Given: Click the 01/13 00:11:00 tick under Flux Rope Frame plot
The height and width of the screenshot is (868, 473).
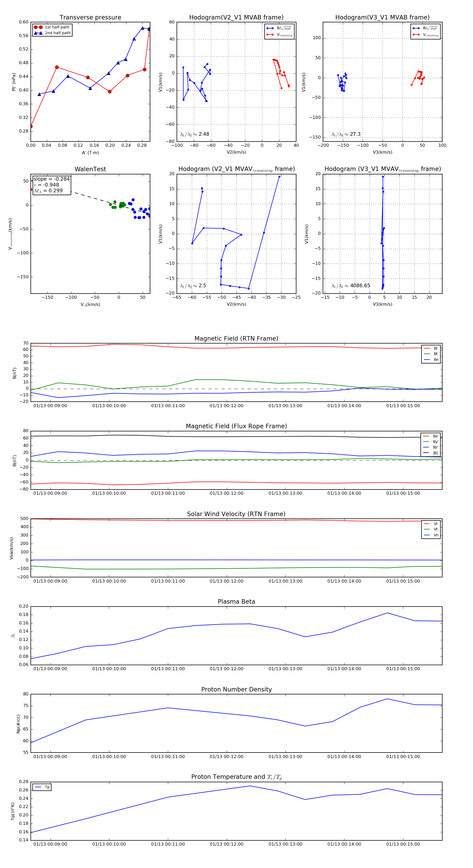Looking at the screenshot, I should tap(168, 493).
